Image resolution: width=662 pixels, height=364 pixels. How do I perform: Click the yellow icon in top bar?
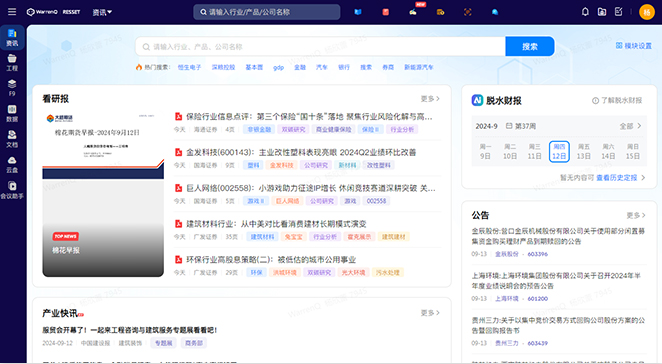[440, 12]
